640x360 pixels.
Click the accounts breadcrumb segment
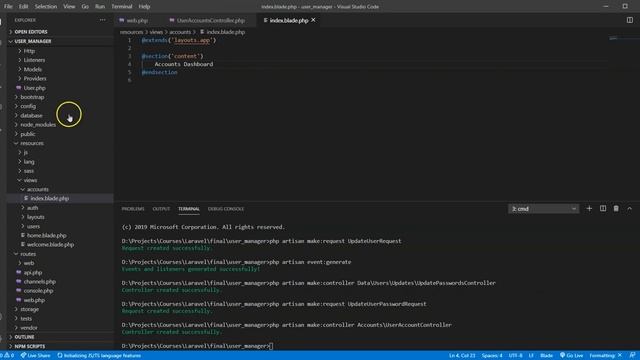180,32
